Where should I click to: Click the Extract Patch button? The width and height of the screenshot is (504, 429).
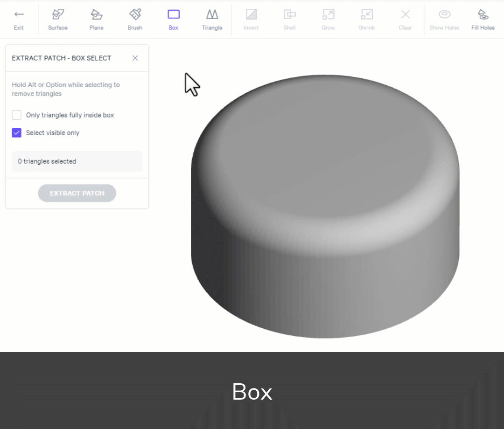point(77,193)
